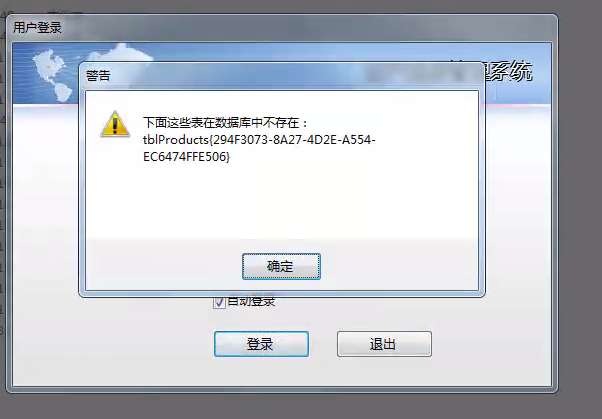Click the world map graphic in banner
Screen dimensions: 602x419
(52, 75)
